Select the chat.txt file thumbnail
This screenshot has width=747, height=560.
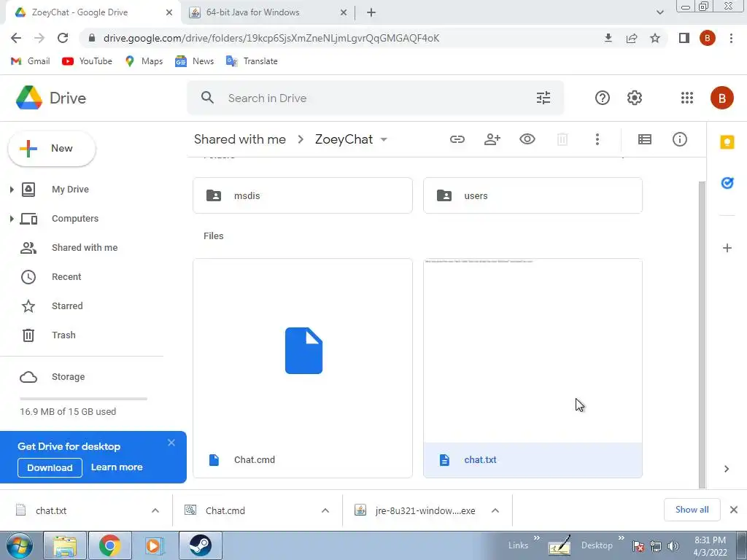point(533,351)
